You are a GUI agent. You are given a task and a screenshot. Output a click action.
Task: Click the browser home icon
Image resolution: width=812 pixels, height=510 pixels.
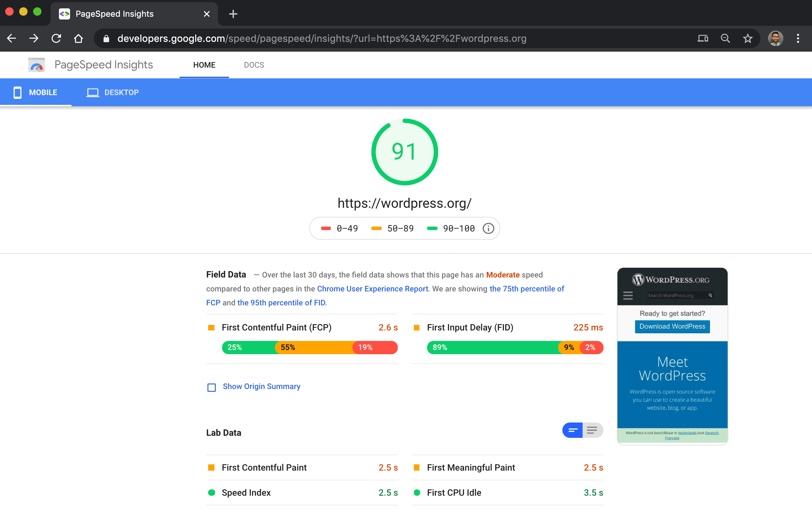78,38
